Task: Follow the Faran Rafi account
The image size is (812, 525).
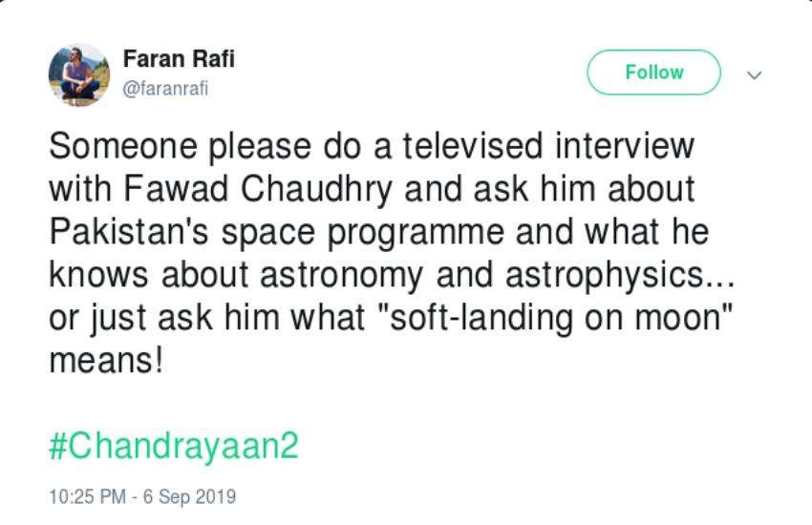Action: 653,73
